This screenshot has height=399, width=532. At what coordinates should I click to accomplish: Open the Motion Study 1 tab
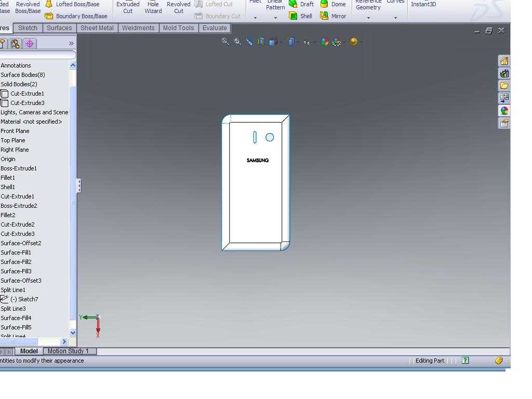[70, 351]
